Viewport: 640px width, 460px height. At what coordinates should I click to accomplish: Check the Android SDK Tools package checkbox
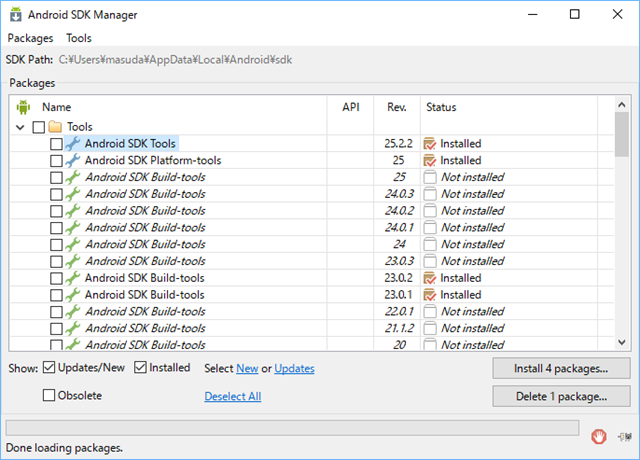click(56, 144)
